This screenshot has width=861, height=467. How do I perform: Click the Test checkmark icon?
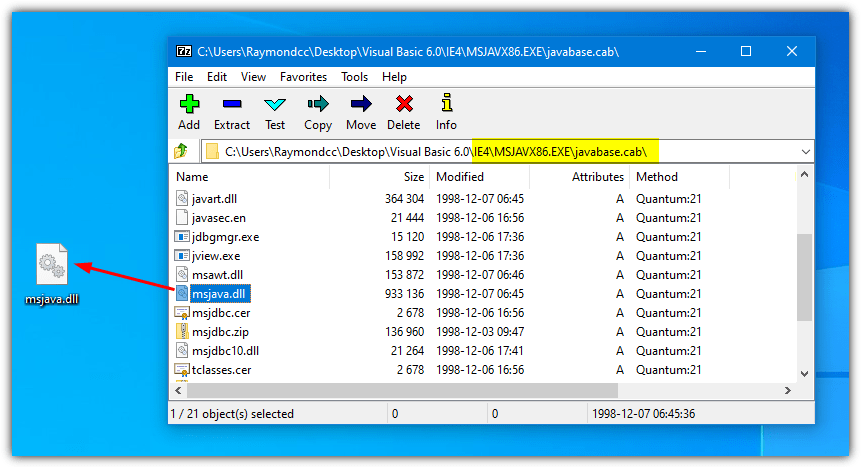tap(275, 104)
